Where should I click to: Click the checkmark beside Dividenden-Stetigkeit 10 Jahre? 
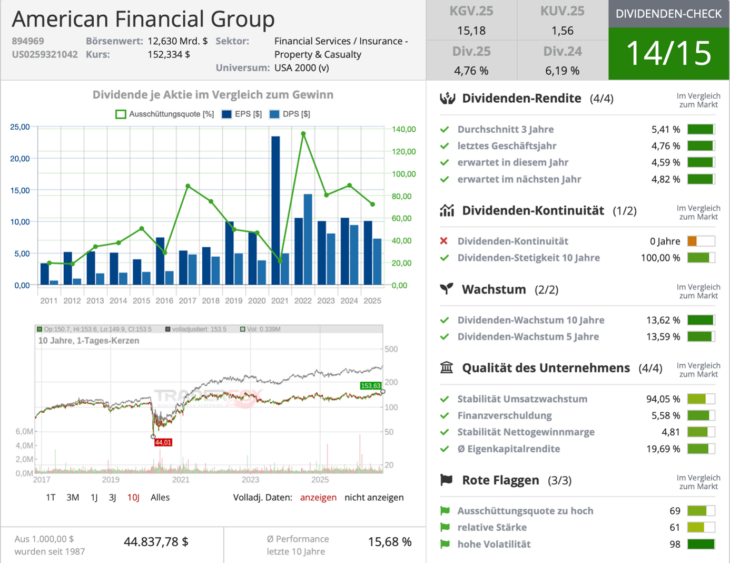coord(445,258)
